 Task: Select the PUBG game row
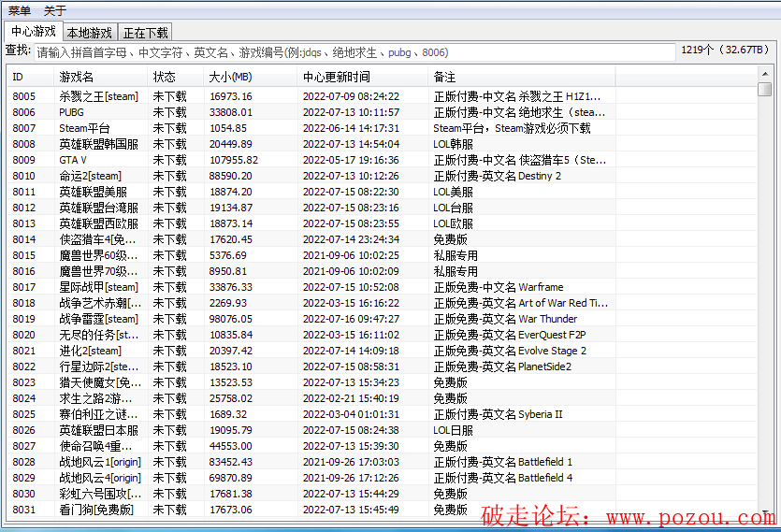coord(383,112)
